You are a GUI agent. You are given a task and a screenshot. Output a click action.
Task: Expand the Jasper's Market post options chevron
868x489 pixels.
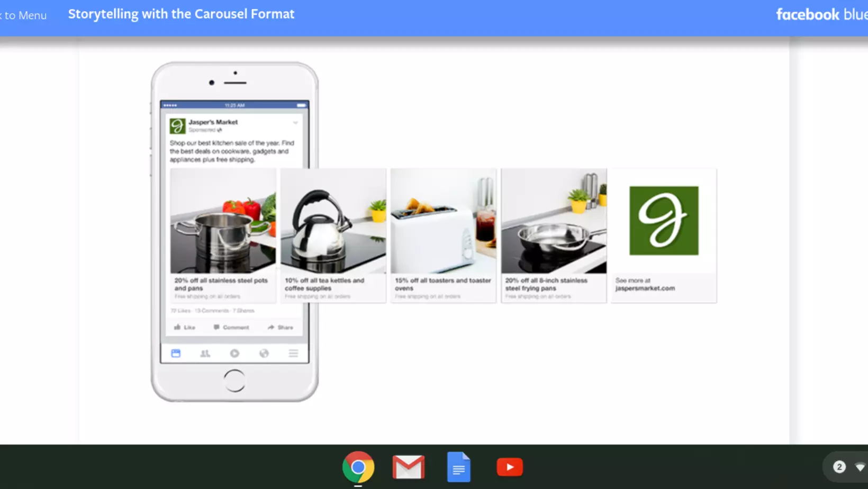(x=295, y=123)
